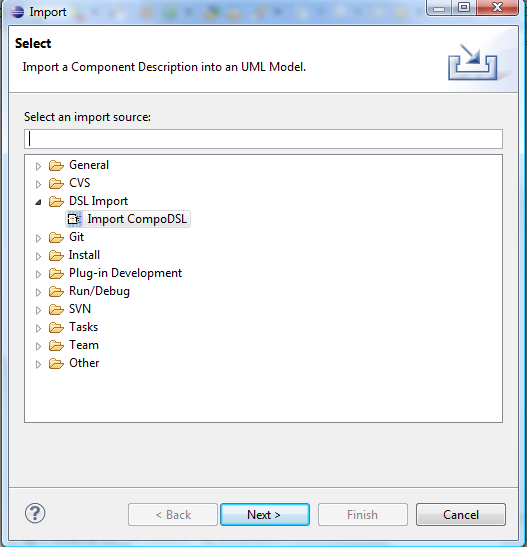Select the DSL Import category label
The height and width of the screenshot is (547, 527).
pyautogui.click(x=99, y=201)
